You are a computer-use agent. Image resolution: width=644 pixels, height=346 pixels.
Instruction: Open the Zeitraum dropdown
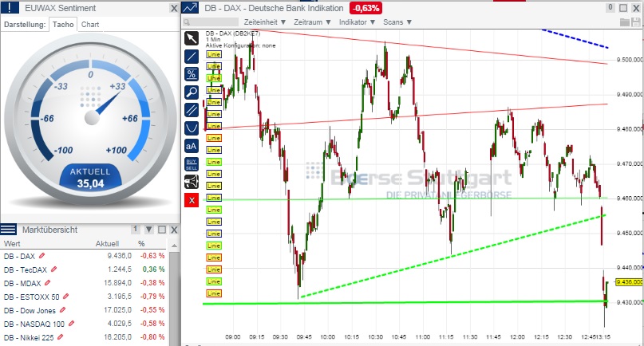[312, 22]
